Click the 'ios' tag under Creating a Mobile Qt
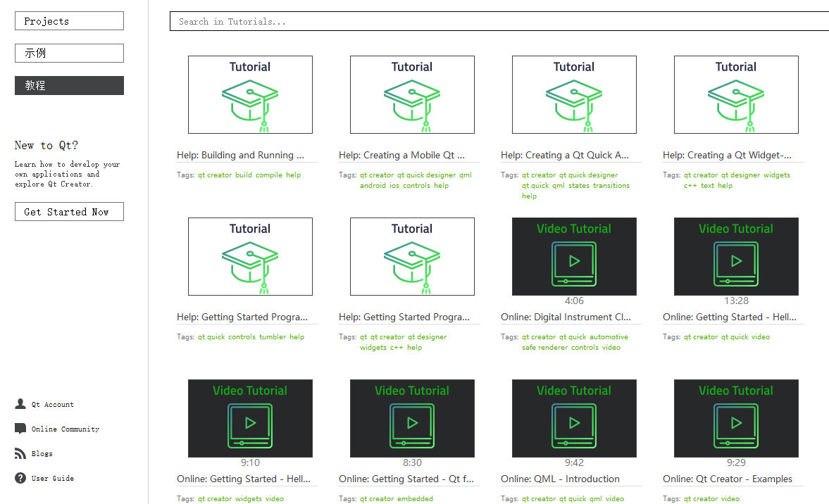The width and height of the screenshot is (829, 504). point(394,185)
